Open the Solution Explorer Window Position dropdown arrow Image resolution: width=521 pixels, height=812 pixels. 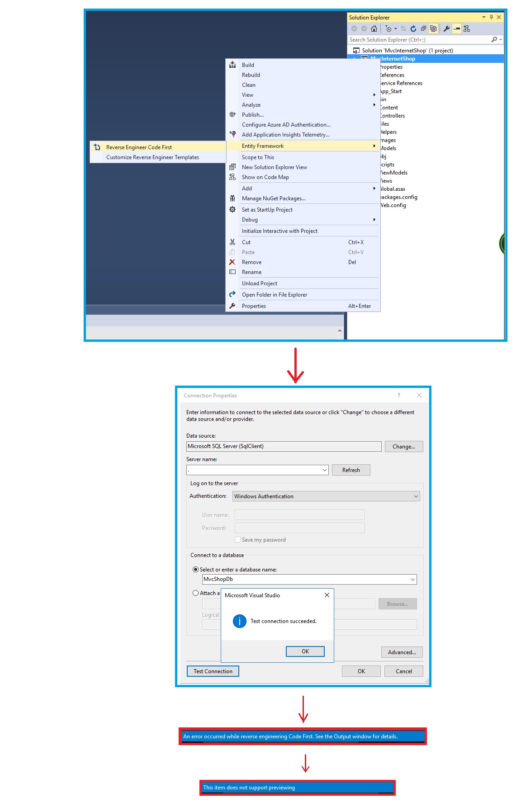point(484,17)
